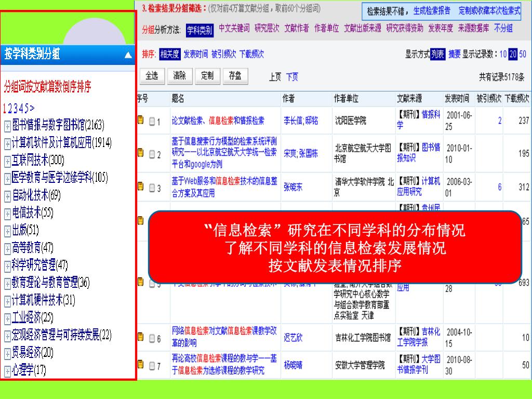The width and height of the screenshot is (532, 399).
Task: Click the 存盘 button
Action: click(x=235, y=76)
